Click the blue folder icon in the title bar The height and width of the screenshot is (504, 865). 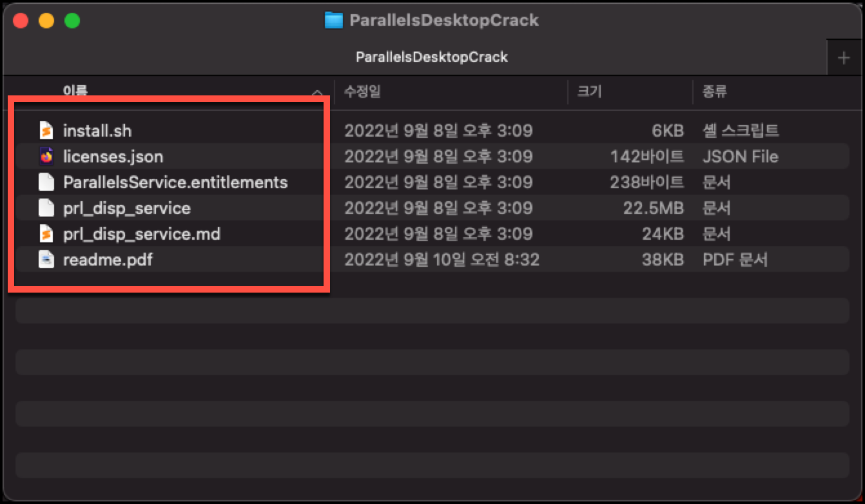pos(333,20)
